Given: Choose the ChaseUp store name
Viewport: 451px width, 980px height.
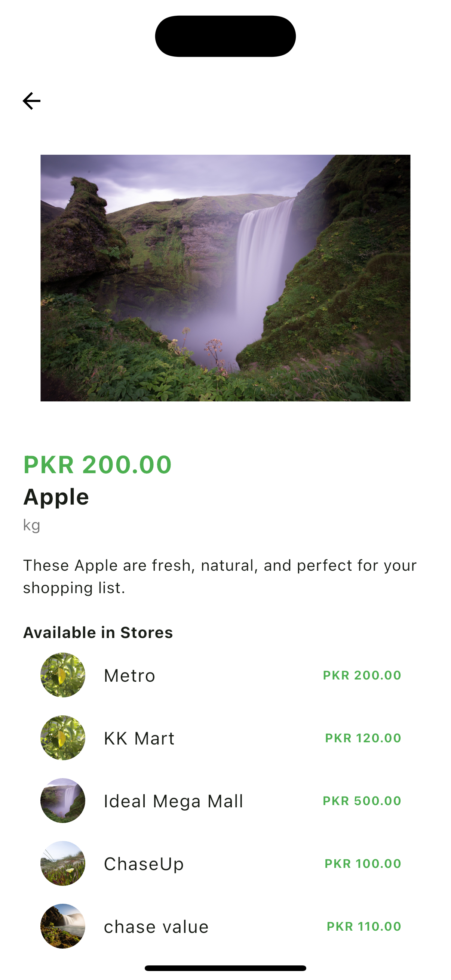Looking at the screenshot, I should 144,864.
